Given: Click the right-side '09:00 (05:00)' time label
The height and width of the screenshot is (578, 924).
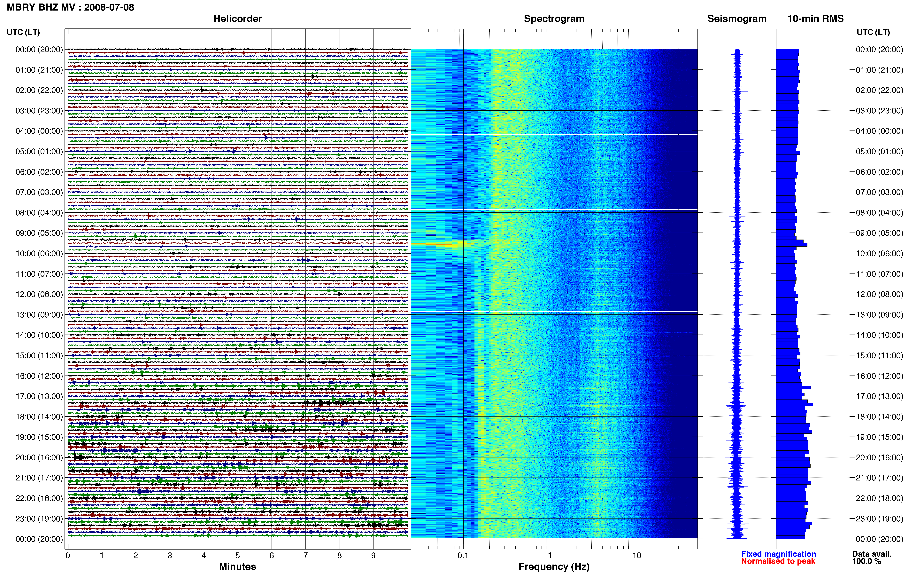Looking at the screenshot, I should click(x=879, y=233).
